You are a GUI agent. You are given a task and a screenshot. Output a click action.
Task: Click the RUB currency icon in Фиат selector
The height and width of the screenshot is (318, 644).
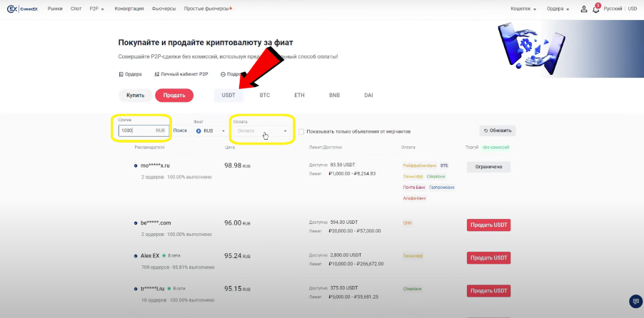coord(198,131)
